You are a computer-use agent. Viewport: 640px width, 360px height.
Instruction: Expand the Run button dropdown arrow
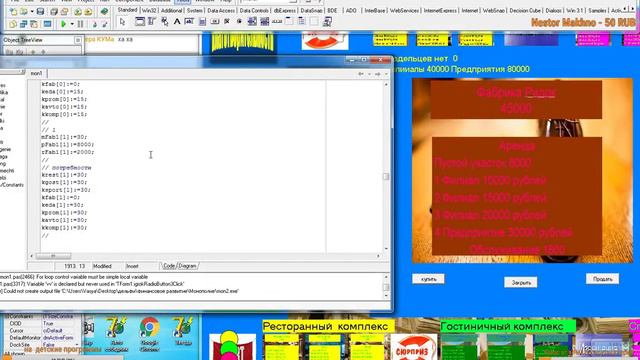72,24
